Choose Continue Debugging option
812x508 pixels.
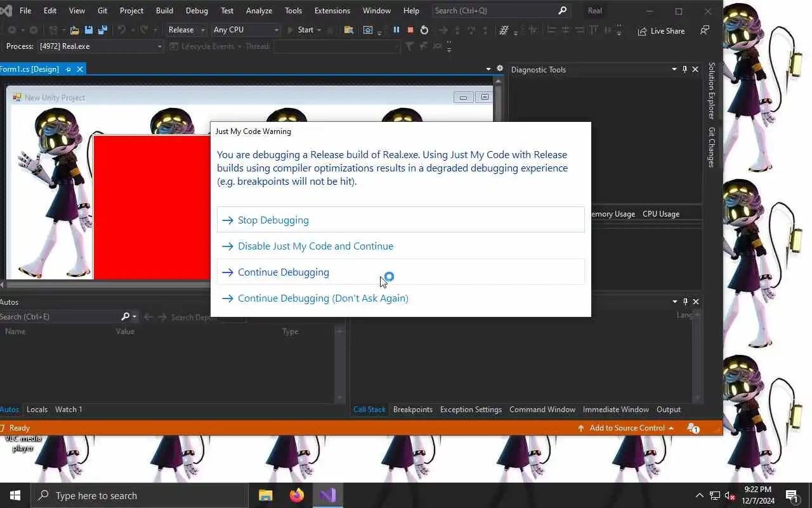(x=400, y=272)
